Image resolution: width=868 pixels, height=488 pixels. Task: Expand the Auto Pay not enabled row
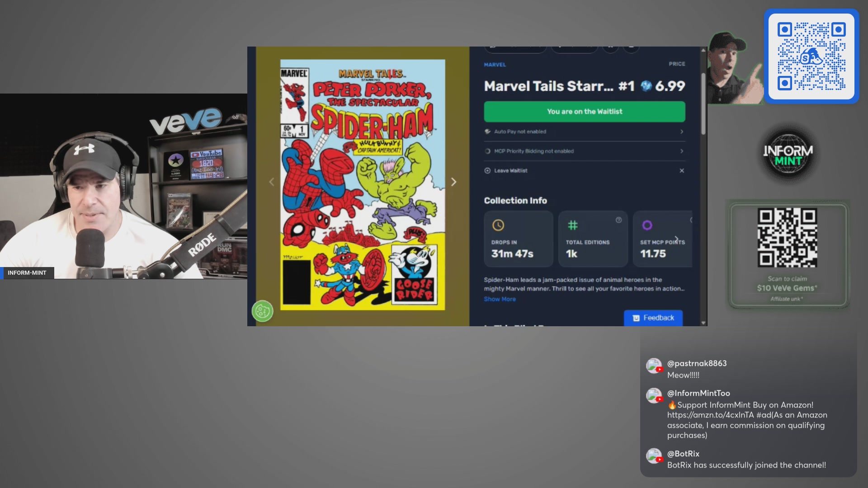click(584, 131)
